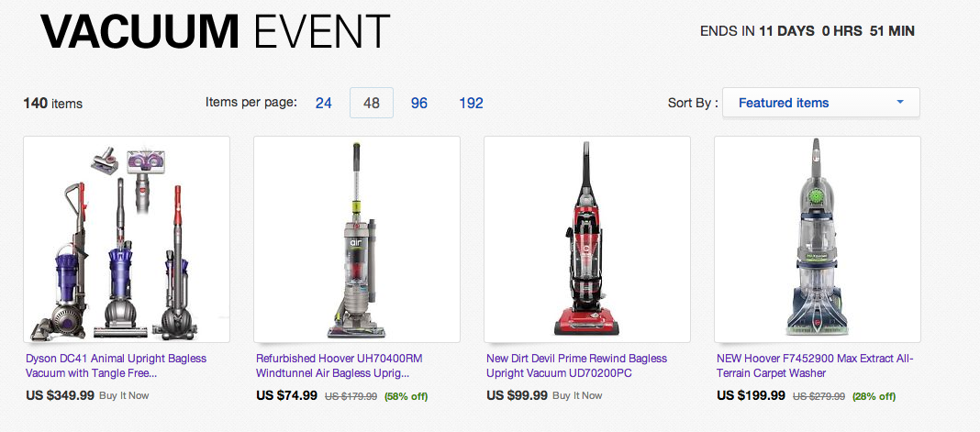Show 96 items per page
The width and height of the screenshot is (980, 432).
coord(419,103)
